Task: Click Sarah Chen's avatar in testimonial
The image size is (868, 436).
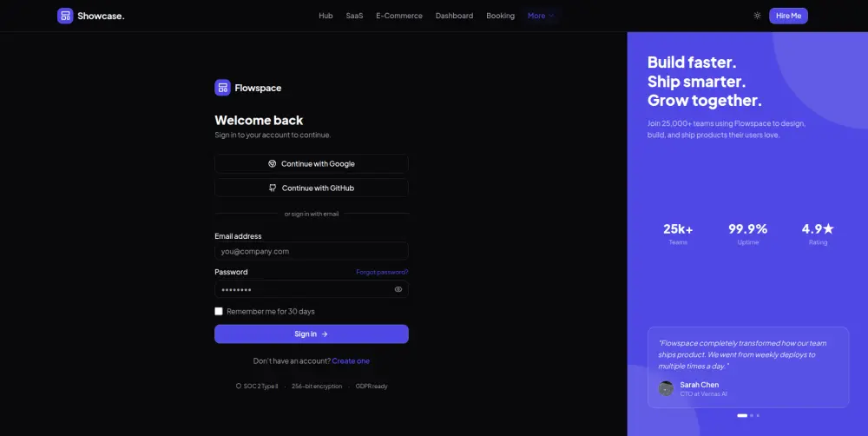Action: point(666,388)
